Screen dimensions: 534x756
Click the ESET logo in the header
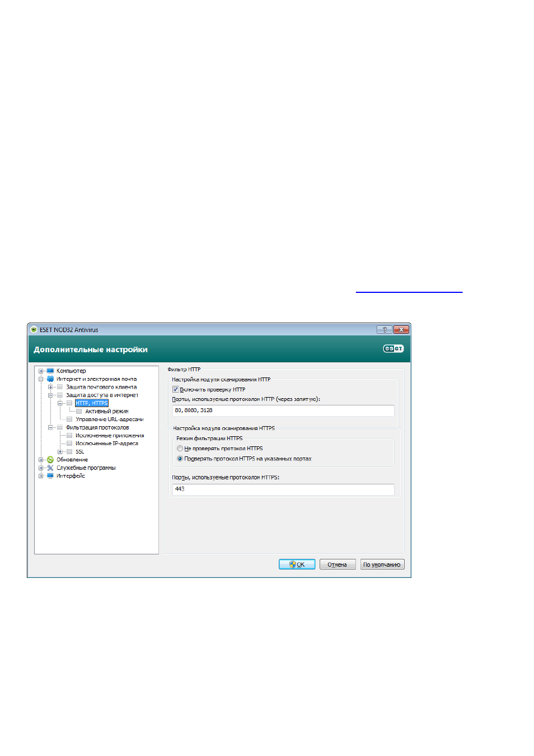(x=394, y=349)
